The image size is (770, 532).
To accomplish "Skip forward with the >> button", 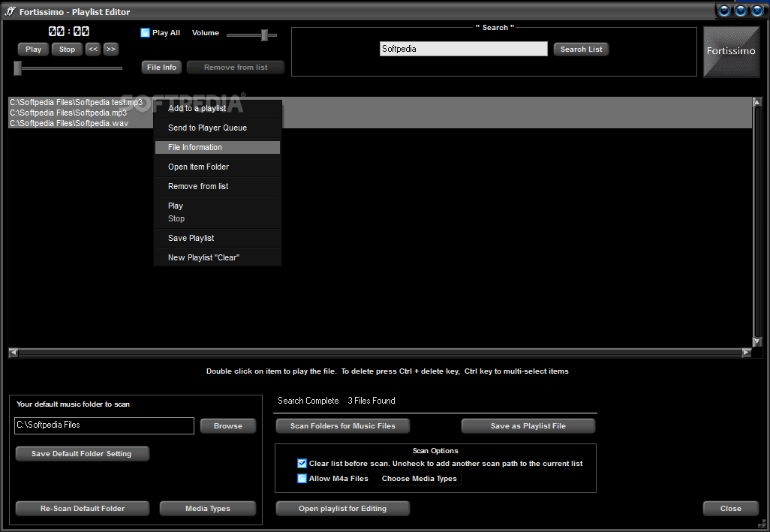I will [111, 49].
